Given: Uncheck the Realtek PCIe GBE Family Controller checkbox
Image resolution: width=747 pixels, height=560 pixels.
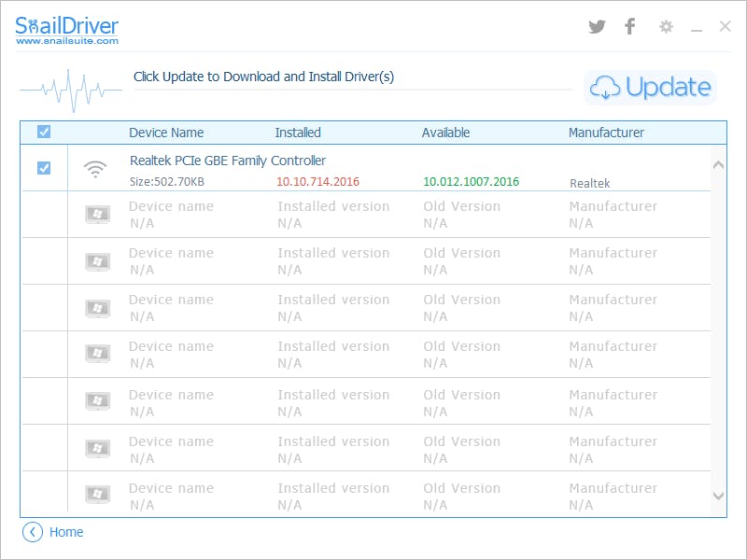Looking at the screenshot, I should tap(44, 168).
